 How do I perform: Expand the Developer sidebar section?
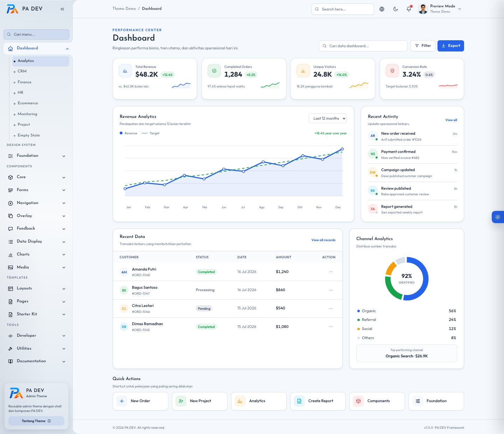pyautogui.click(x=36, y=336)
